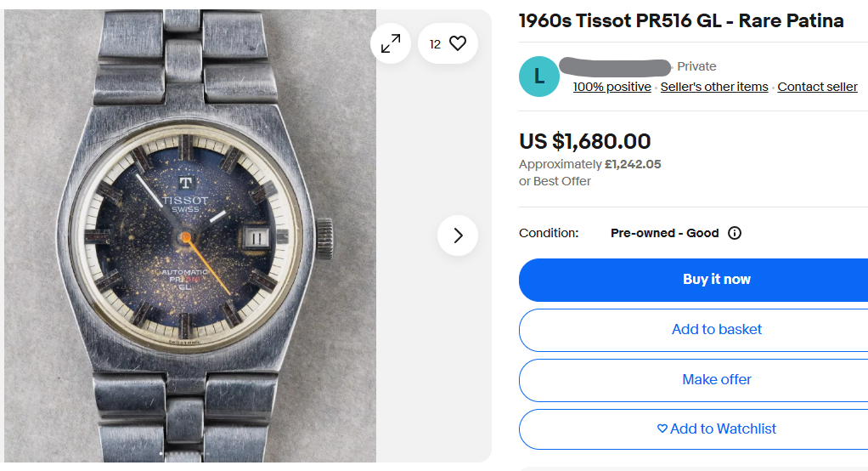Screen dimensions: 868x471
Task: Expand the watch image to fullscreen
Action: [x=391, y=44]
